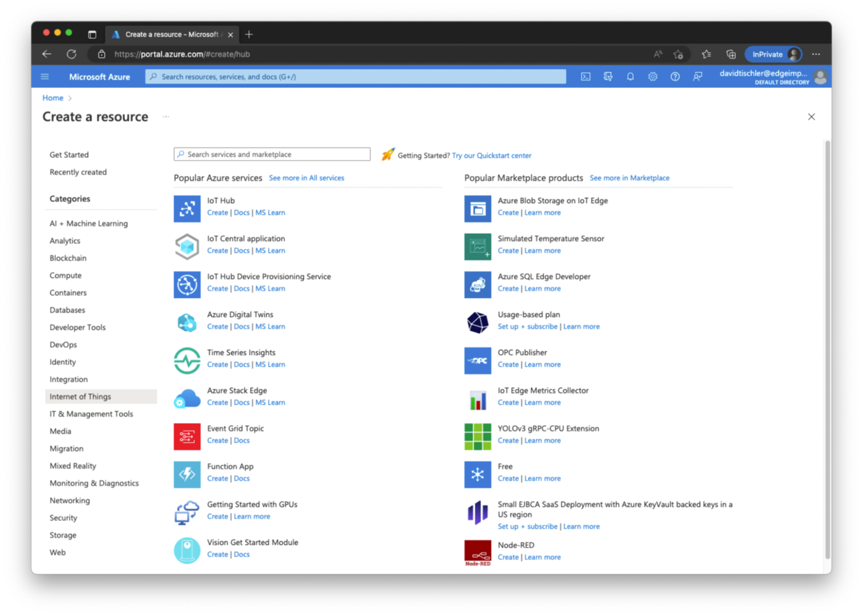Select the Simulated Temperature Sensor icon
Viewport: 863px width, 616px height.
point(478,246)
